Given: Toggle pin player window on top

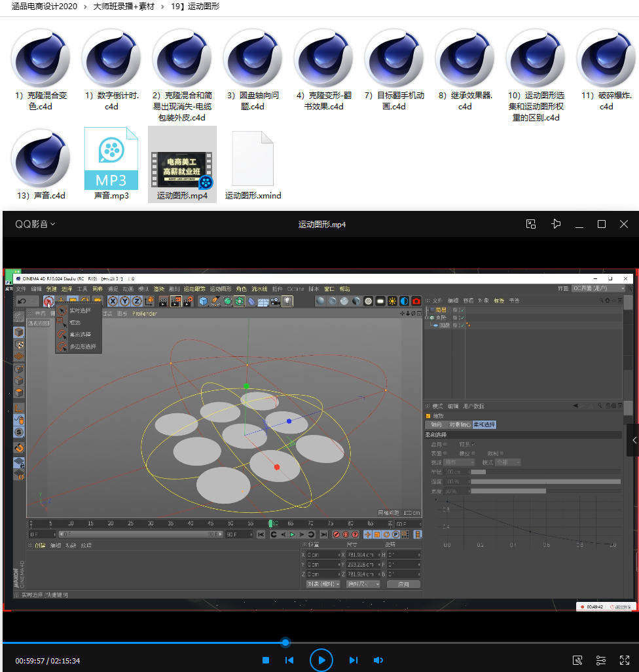Looking at the screenshot, I should pos(556,224).
